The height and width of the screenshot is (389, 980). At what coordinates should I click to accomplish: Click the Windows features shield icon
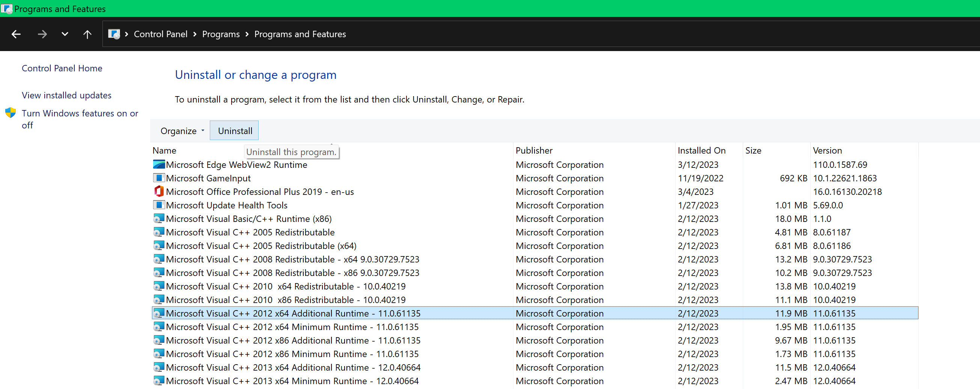11,113
